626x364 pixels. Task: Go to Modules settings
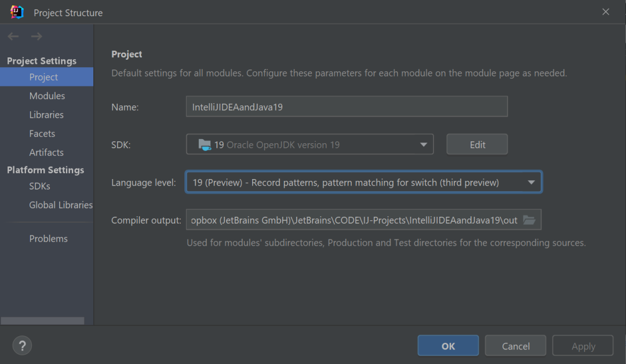coord(47,96)
